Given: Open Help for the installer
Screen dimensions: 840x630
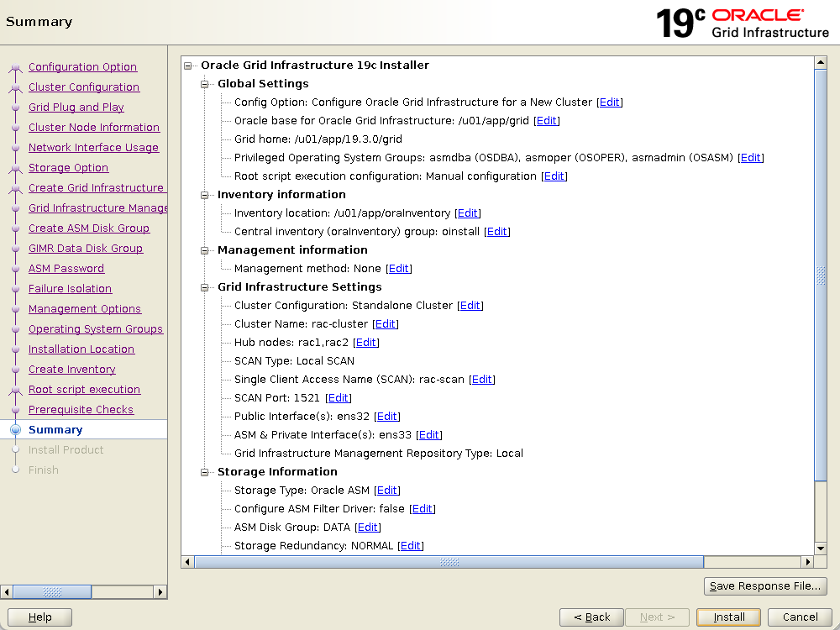Looking at the screenshot, I should pos(39,617).
